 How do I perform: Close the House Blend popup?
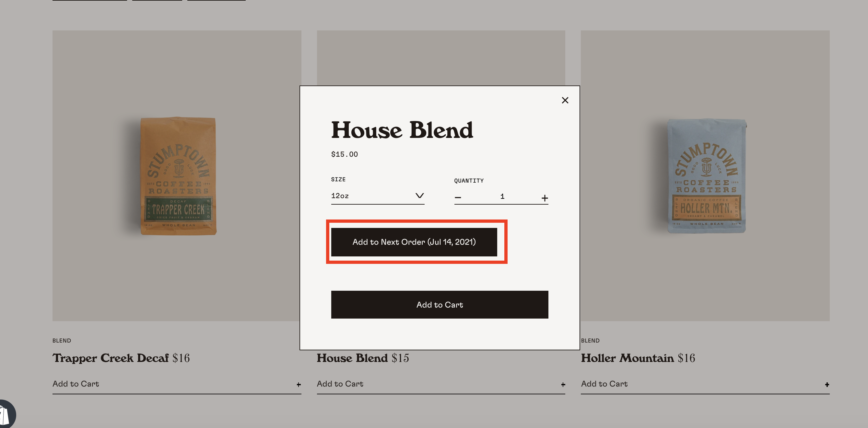pyautogui.click(x=565, y=100)
